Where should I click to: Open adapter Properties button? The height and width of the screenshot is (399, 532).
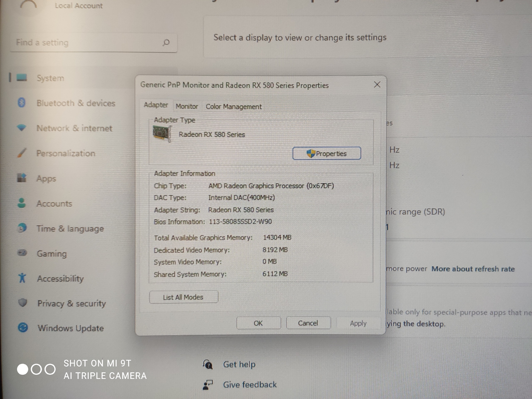tap(327, 153)
